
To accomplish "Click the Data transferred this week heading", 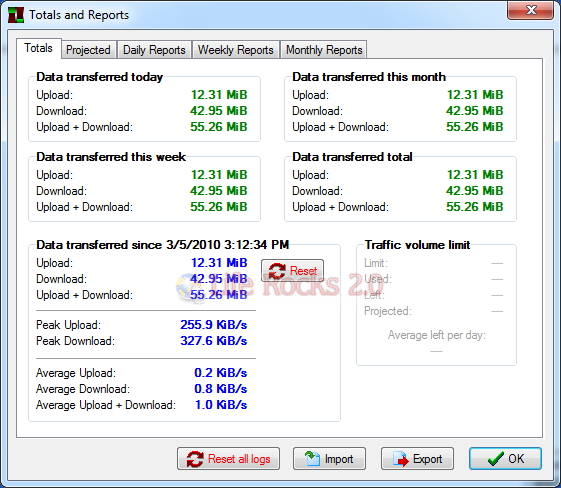I will coord(111,157).
